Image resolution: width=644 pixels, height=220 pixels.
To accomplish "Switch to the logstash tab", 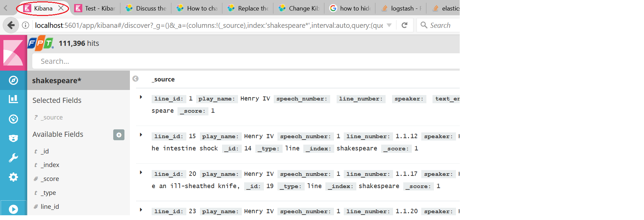I will [401, 8].
